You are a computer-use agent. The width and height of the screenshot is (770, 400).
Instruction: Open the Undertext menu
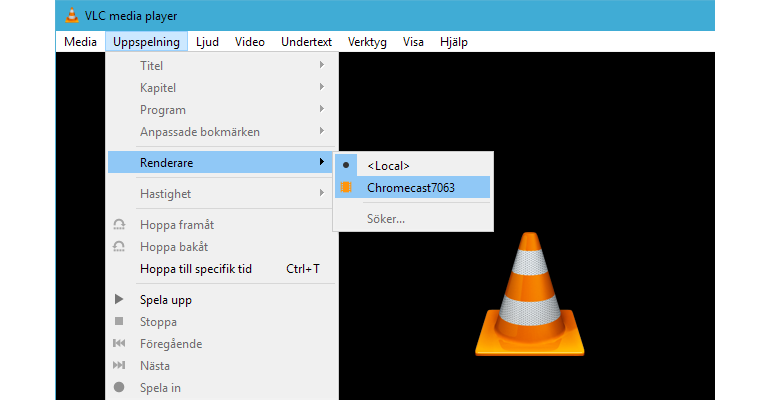(306, 42)
